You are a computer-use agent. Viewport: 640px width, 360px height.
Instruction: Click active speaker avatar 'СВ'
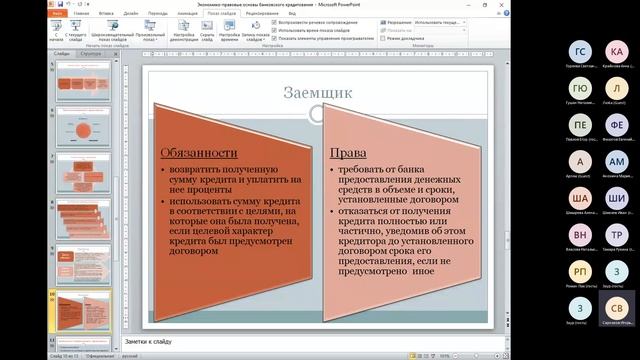[x=617, y=309]
